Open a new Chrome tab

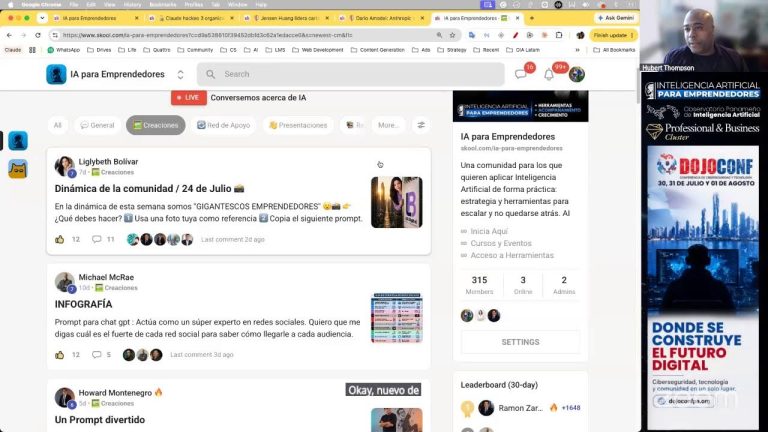pos(532,18)
